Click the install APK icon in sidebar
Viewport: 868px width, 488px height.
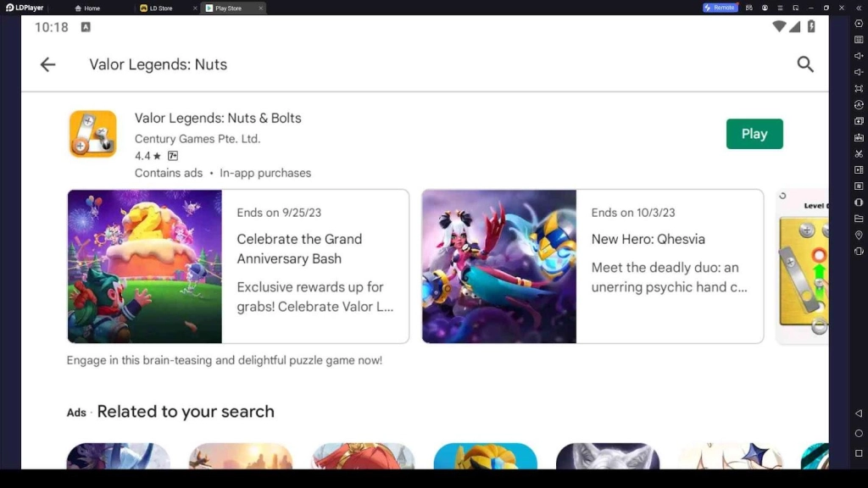859,137
